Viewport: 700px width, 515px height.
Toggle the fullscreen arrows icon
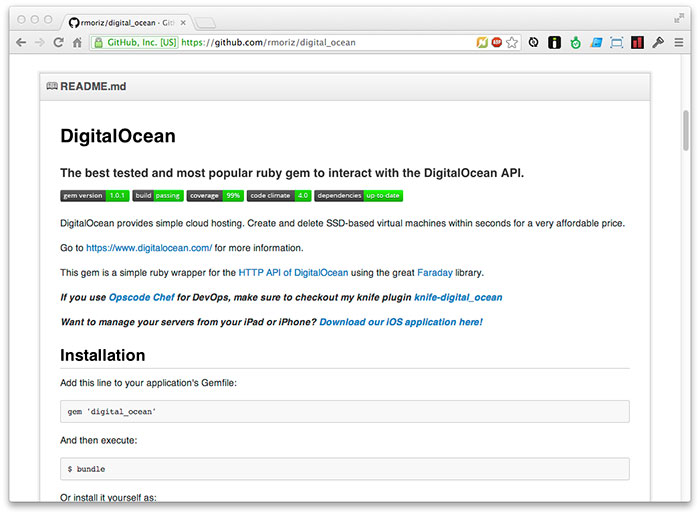click(679, 18)
